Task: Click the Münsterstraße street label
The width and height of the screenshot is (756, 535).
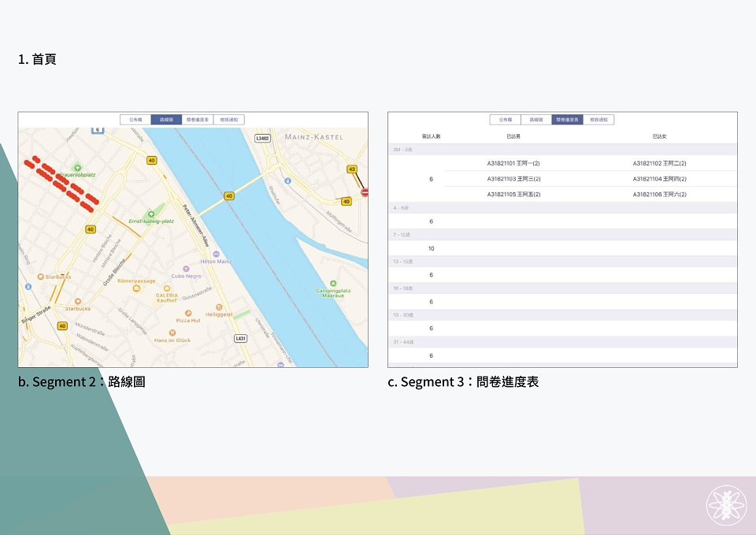Action: (90, 329)
